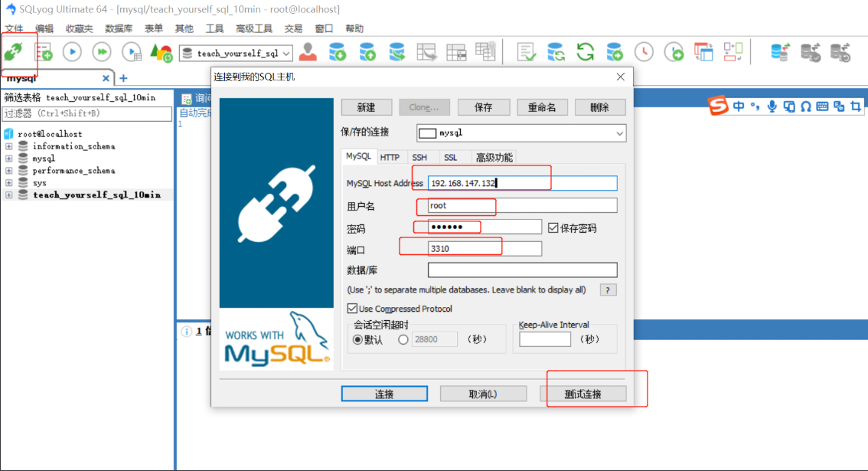Screen dimensions: 868x471
Task: Open the 高级工具 menu
Action: [x=254, y=28]
